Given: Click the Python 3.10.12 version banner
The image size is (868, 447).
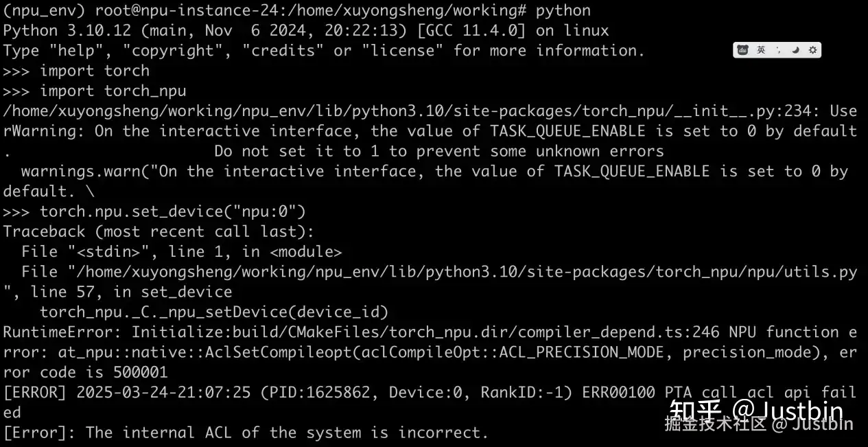Looking at the screenshot, I should 306,31.
